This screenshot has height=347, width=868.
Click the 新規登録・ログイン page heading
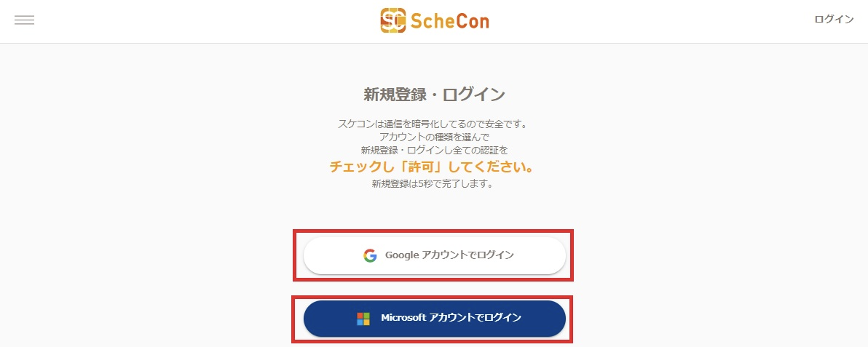click(x=434, y=95)
